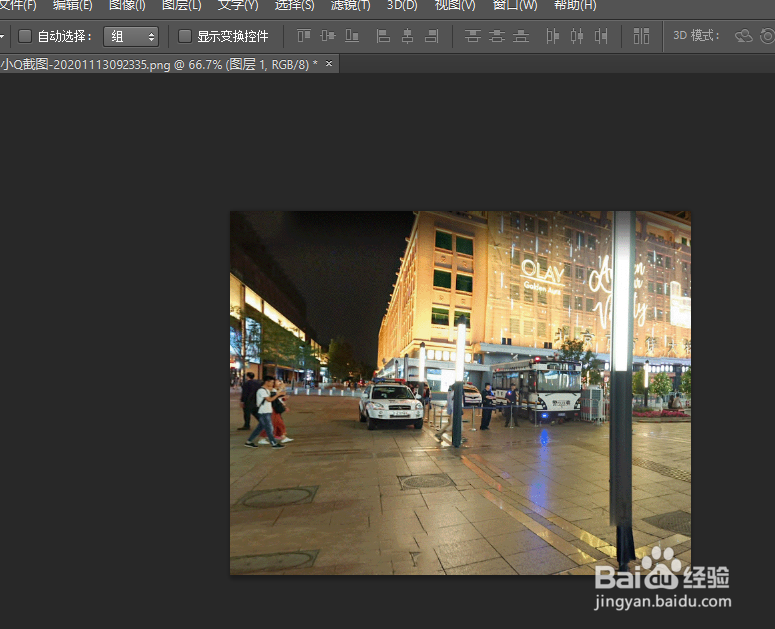Open the 选择(S) menu

point(294,5)
